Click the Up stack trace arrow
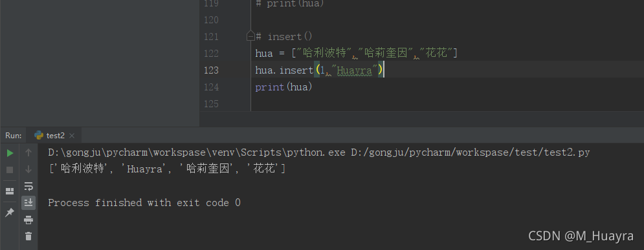The width and height of the screenshot is (644, 250). (x=28, y=152)
